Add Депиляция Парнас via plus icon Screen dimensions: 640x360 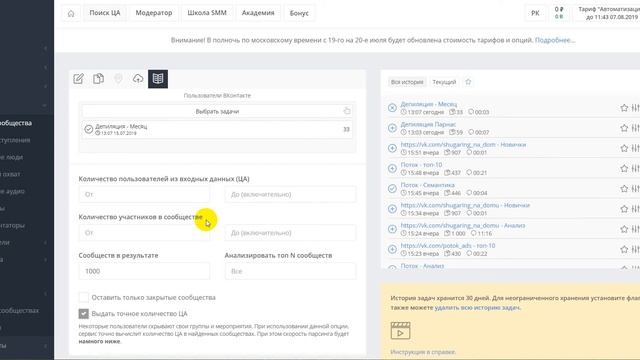[x=392, y=128]
